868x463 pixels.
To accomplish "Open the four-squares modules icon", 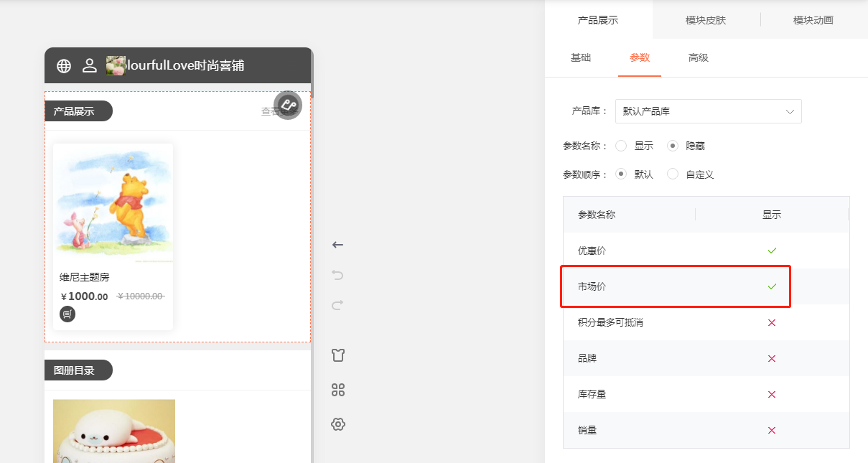I will pyautogui.click(x=338, y=390).
